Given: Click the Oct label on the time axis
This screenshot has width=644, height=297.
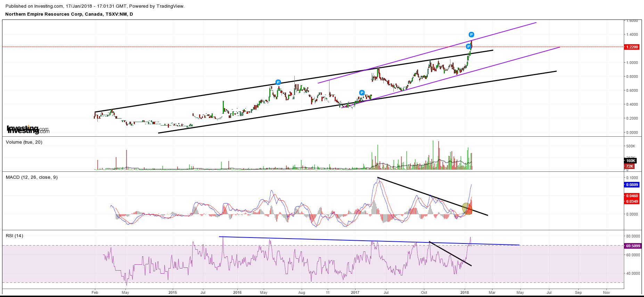Looking at the screenshot, I should tap(424, 292).
